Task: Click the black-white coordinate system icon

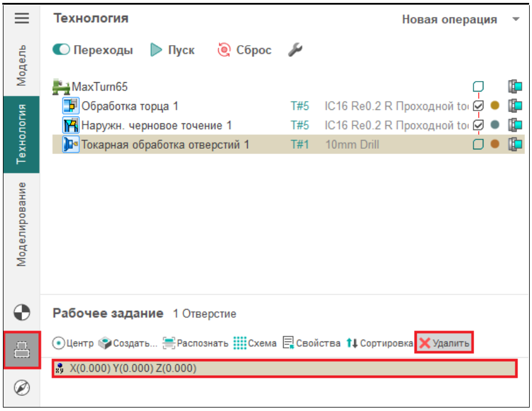Action: coord(21,313)
